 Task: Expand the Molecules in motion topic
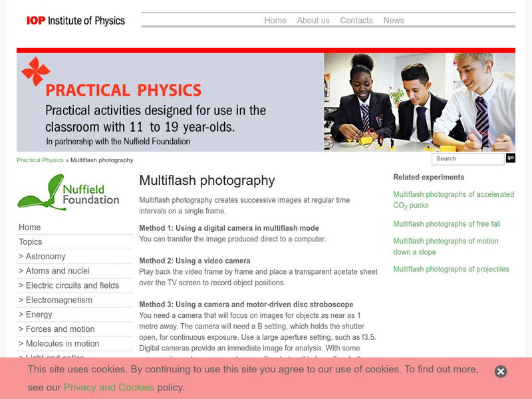[x=61, y=344]
